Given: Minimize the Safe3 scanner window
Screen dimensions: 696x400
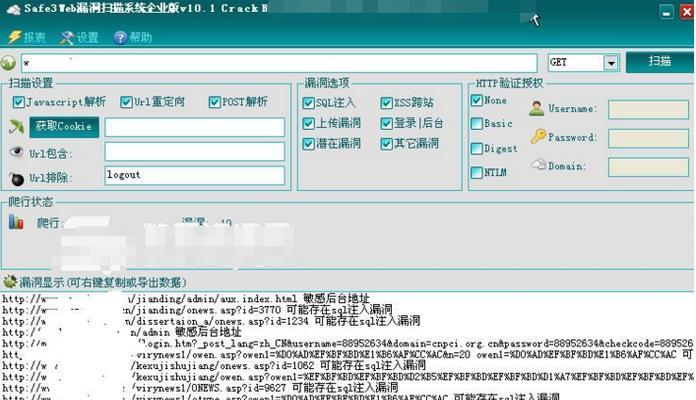Looking at the screenshot, I should pos(666,12).
